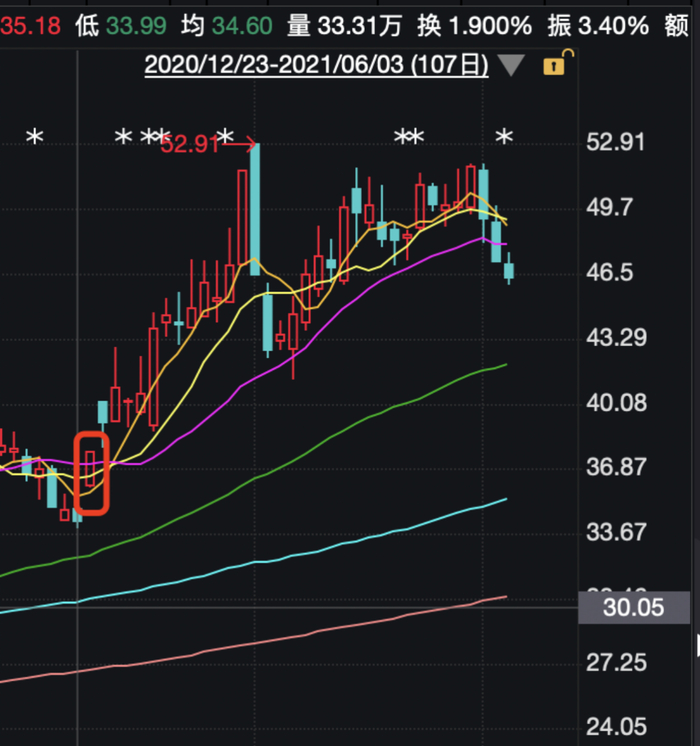Open the date range dropdown triangle
The height and width of the screenshot is (746, 700).
[511, 65]
